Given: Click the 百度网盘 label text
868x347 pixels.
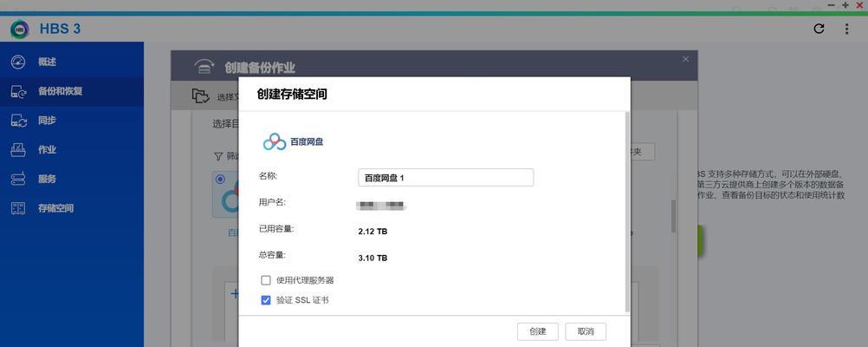Looking at the screenshot, I should 307,142.
